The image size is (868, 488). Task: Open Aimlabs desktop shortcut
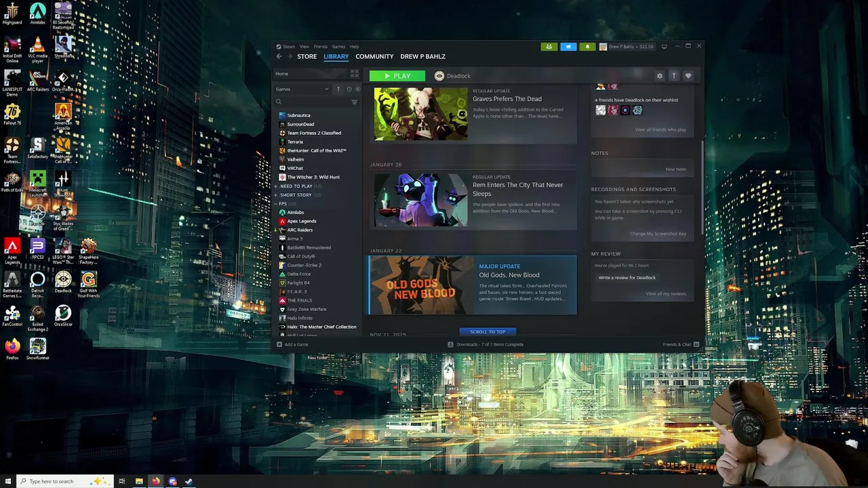37,14
